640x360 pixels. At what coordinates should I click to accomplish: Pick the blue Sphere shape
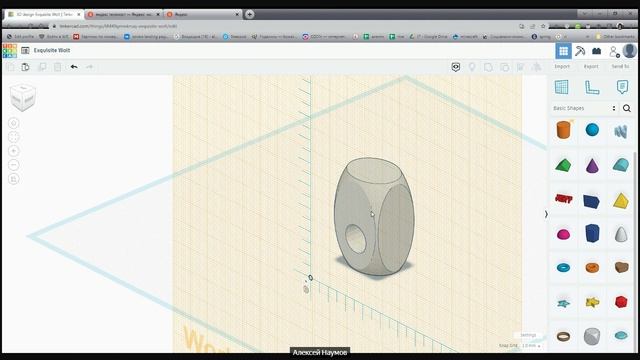592,130
